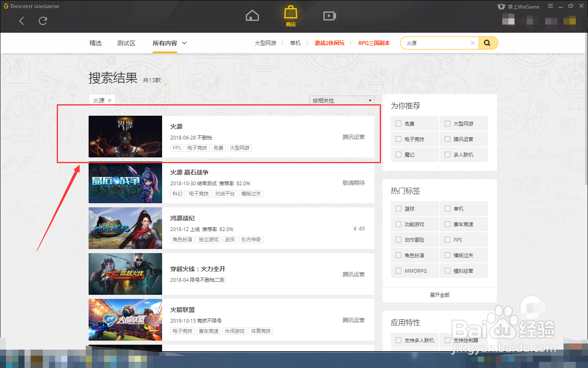This screenshot has width=588, height=368.
Task: Check the 魔幻 filter checkbox
Action: 399,155
